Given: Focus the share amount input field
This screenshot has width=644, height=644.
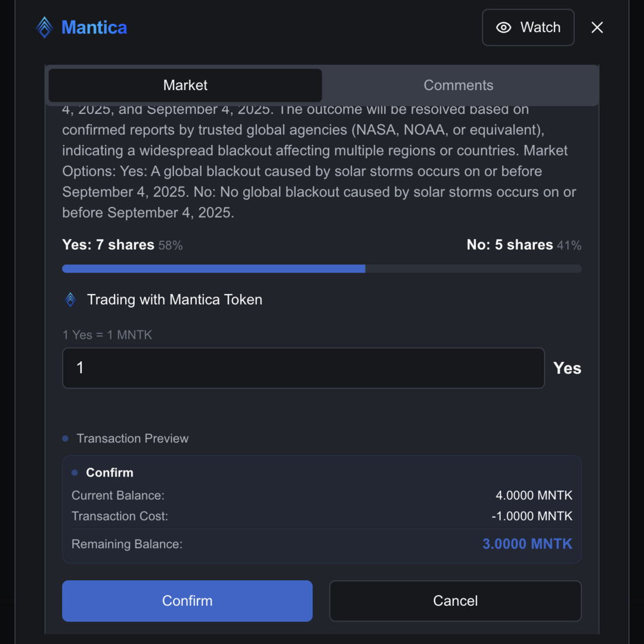Looking at the screenshot, I should 303,368.
